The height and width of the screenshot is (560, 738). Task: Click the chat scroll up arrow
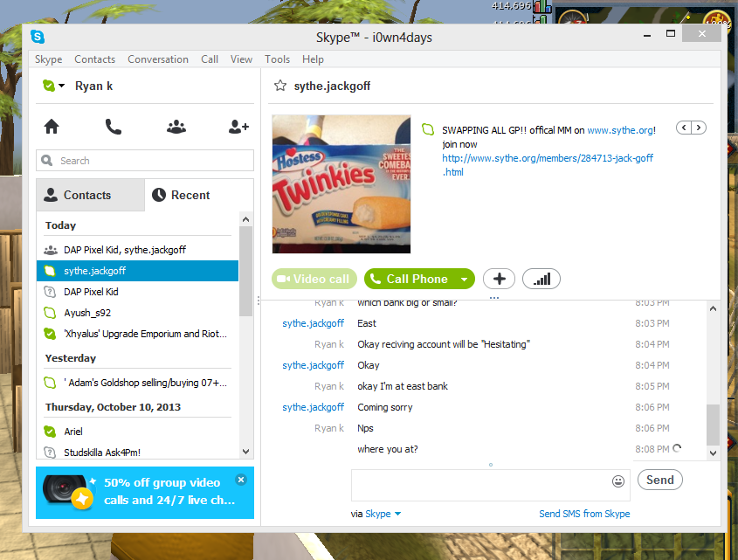[x=713, y=309]
